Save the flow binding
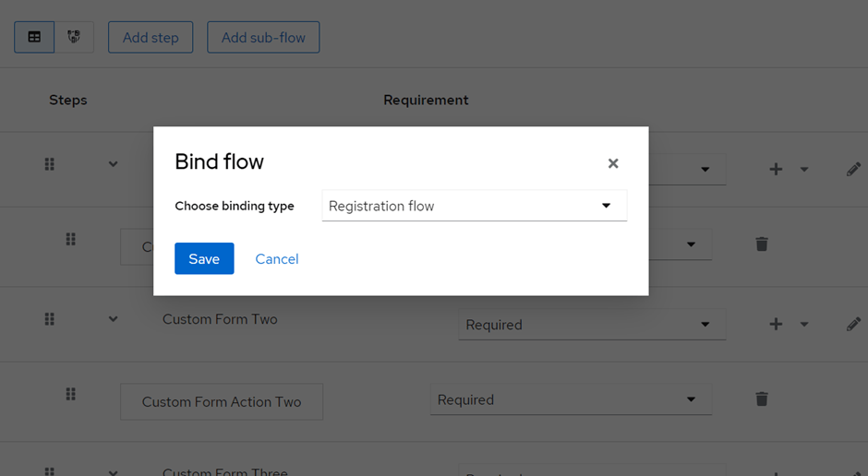Image resolution: width=868 pixels, height=476 pixels. pos(204,258)
